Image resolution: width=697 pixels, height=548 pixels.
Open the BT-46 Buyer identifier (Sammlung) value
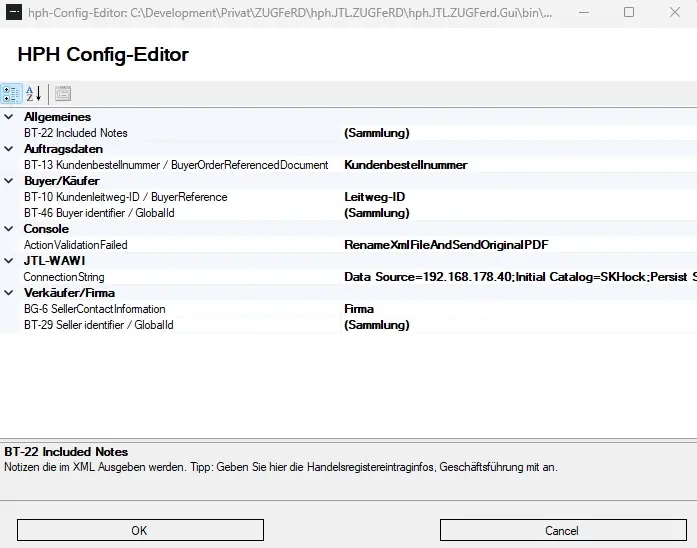(x=377, y=213)
